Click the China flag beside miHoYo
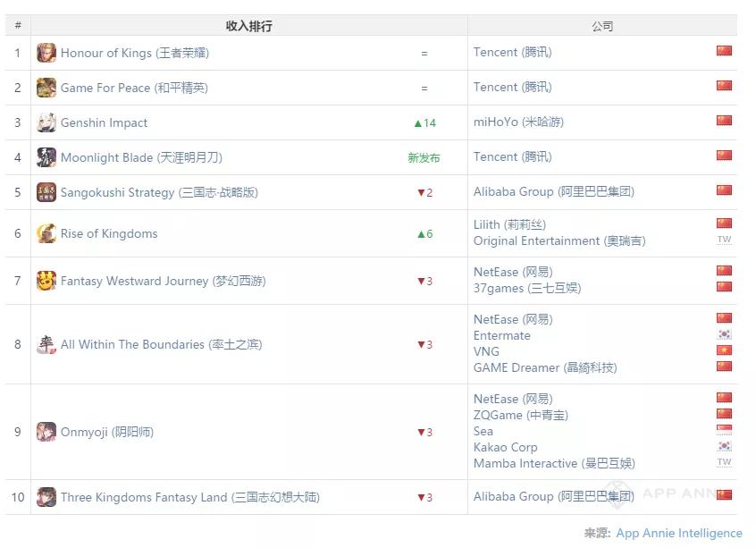This screenshot has width=756, height=548. coord(724,120)
